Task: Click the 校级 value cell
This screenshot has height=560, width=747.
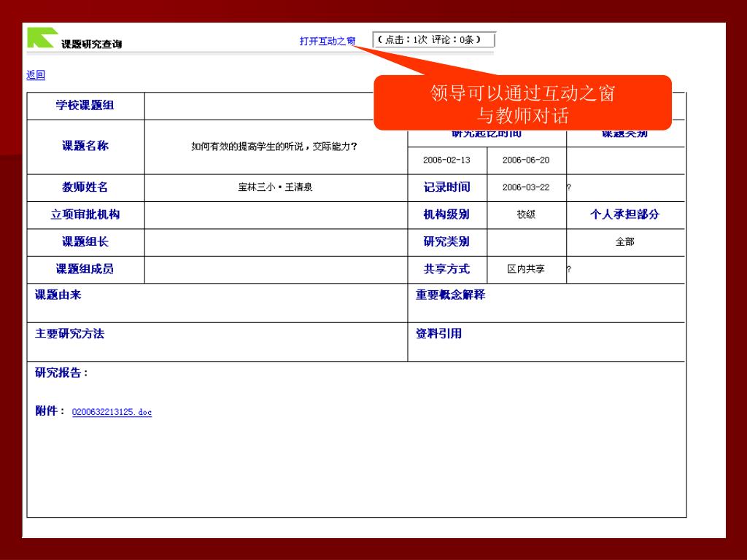Action: point(527,215)
